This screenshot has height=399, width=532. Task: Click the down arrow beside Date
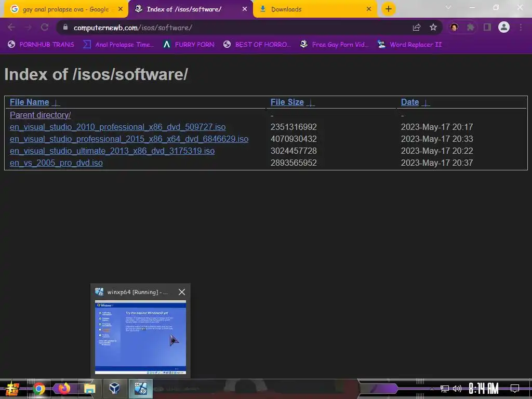point(426,103)
